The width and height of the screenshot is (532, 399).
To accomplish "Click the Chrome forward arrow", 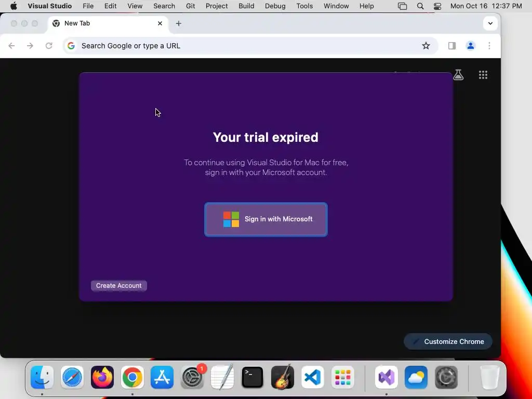I will (30, 46).
